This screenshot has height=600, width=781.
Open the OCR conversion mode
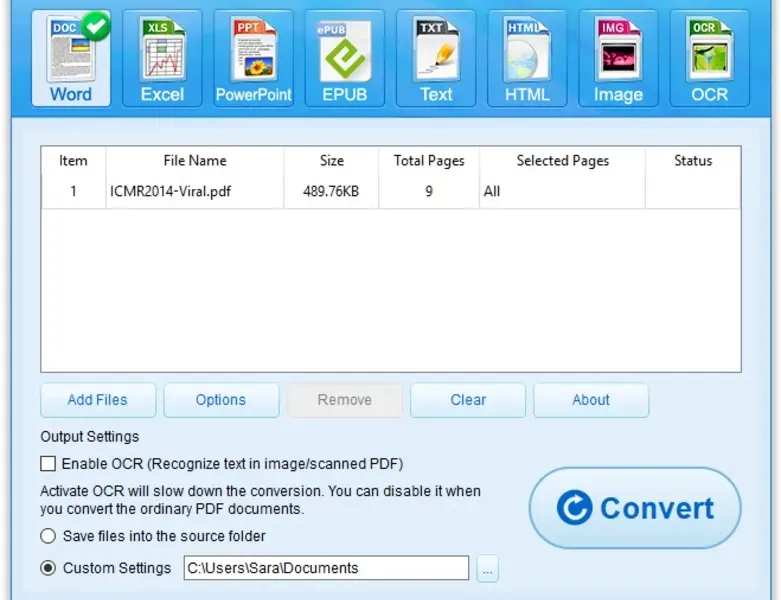[710, 58]
